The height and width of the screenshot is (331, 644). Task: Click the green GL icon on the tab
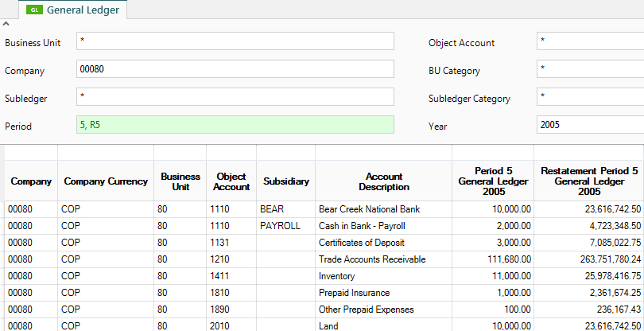pos(36,10)
